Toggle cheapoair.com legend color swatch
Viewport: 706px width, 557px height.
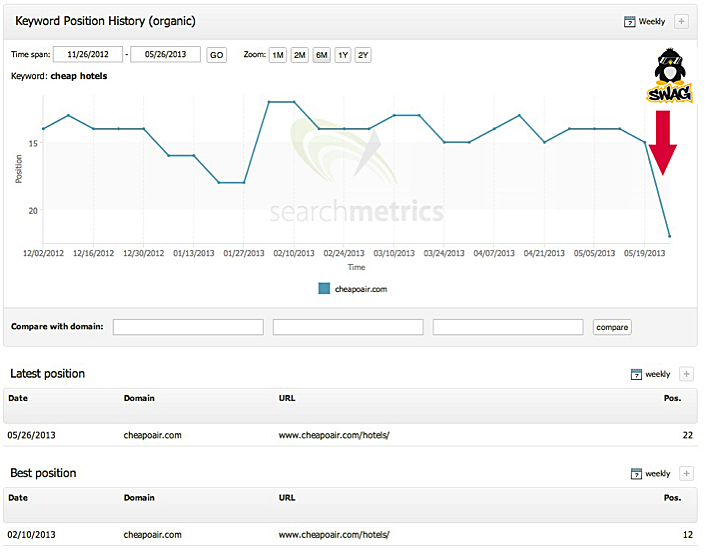coord(324,289)
